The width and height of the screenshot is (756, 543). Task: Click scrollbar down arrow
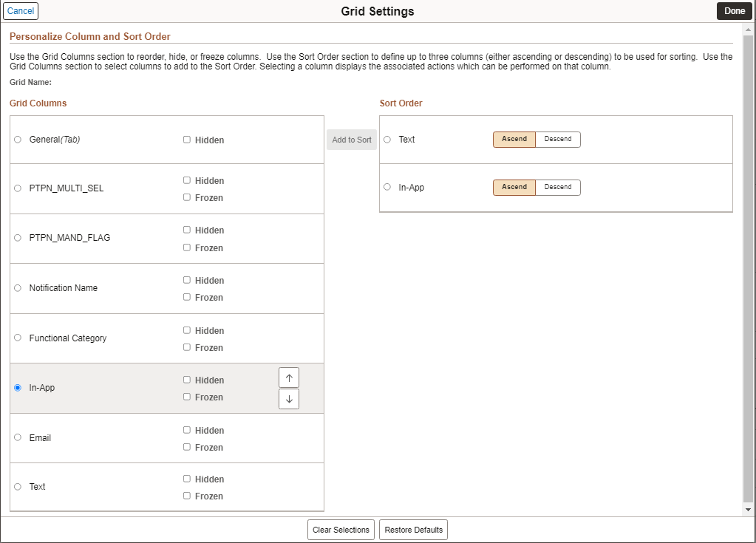748,509
